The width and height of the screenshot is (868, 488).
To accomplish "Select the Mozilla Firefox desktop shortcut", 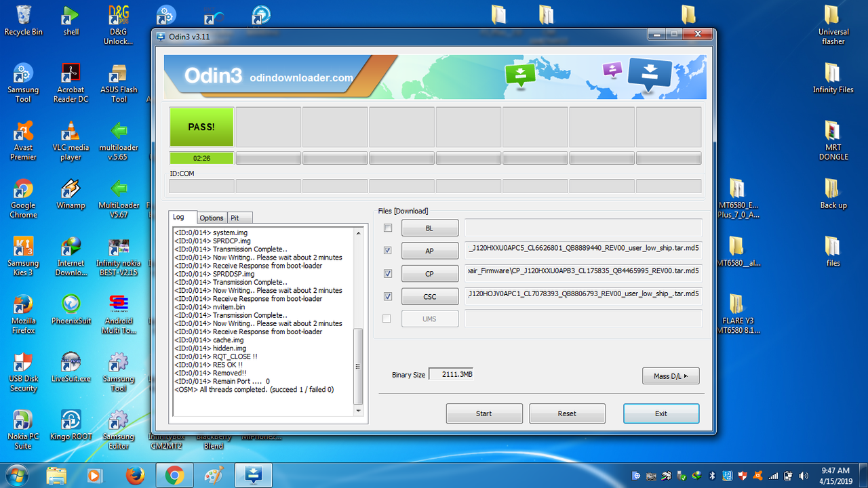I will (23, 314).
